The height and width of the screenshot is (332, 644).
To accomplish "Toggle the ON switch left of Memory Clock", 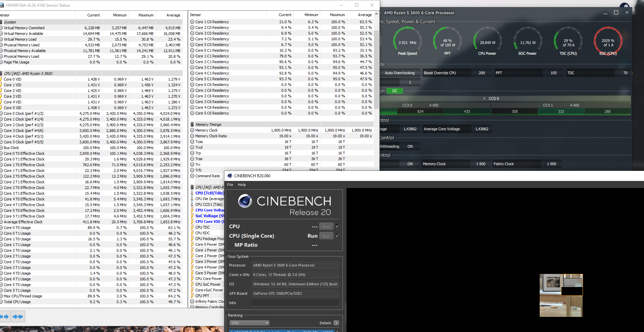I will click(x=410, y=164).
